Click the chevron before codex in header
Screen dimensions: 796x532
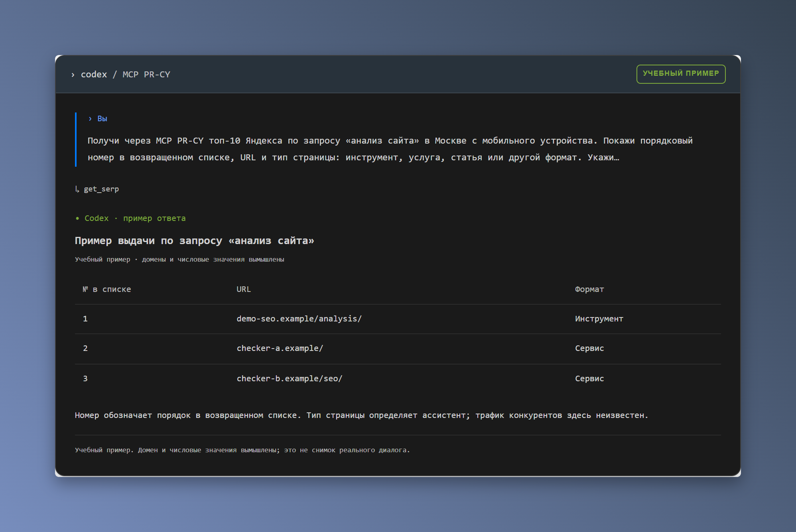[x=73, y=75]
